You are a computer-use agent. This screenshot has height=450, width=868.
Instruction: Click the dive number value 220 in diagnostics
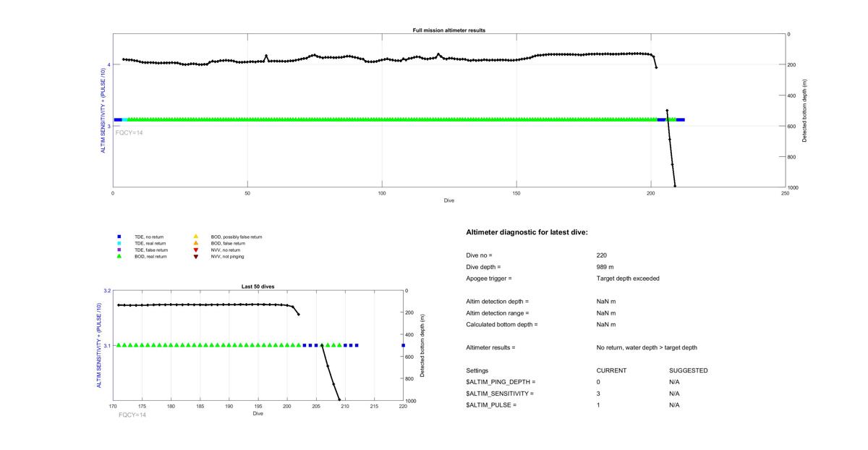point(602,255)
